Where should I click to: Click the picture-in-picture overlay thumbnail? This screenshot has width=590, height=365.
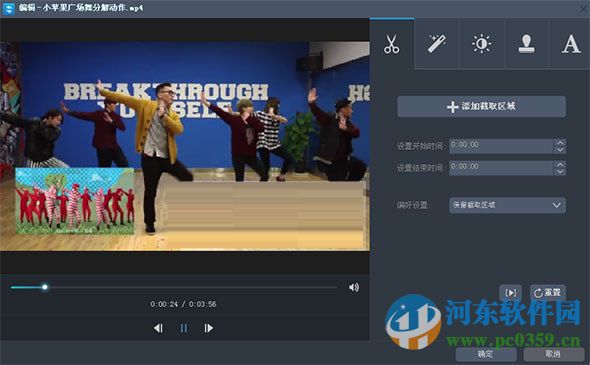point(75,201)
